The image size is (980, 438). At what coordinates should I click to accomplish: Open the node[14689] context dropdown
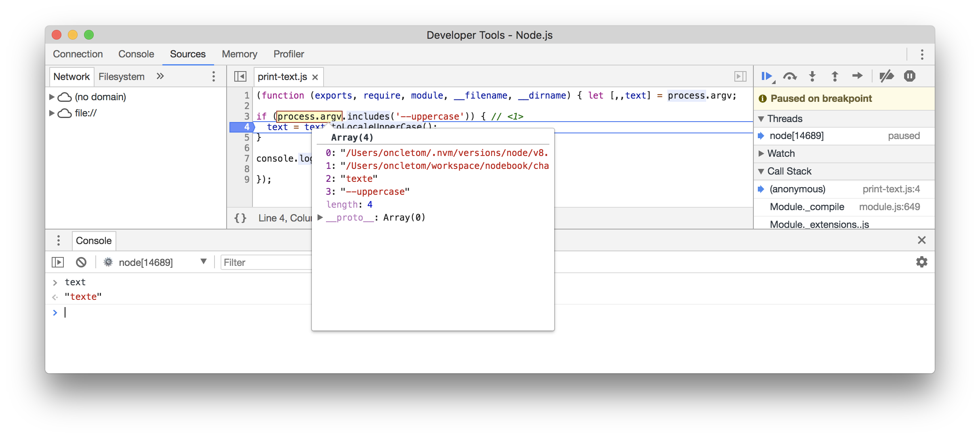(203, 262)
